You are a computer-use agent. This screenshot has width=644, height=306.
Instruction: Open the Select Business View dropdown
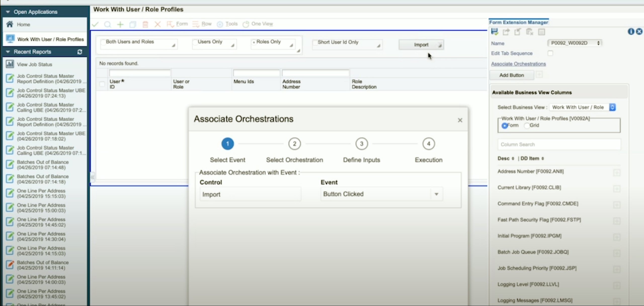(612, 107)
